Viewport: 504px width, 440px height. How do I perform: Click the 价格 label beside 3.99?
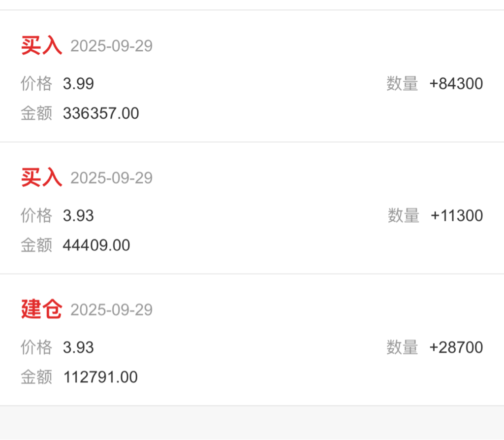(36, 84)
